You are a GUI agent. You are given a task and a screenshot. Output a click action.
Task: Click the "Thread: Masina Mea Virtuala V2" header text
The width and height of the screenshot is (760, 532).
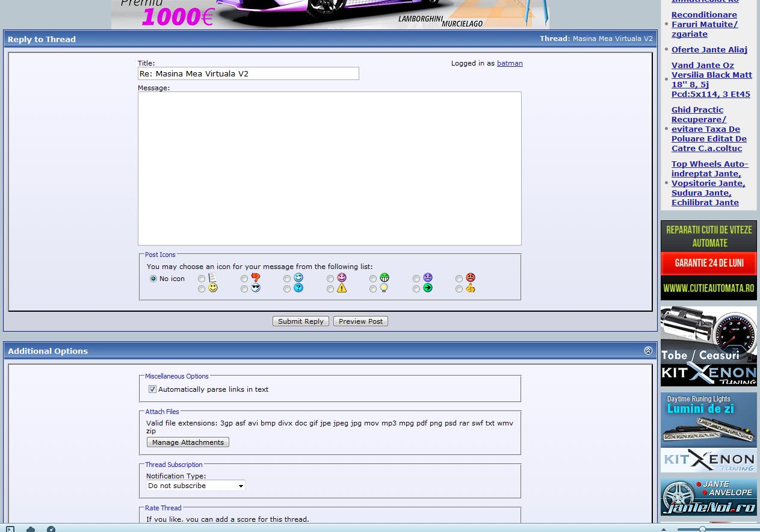(596, 39)
